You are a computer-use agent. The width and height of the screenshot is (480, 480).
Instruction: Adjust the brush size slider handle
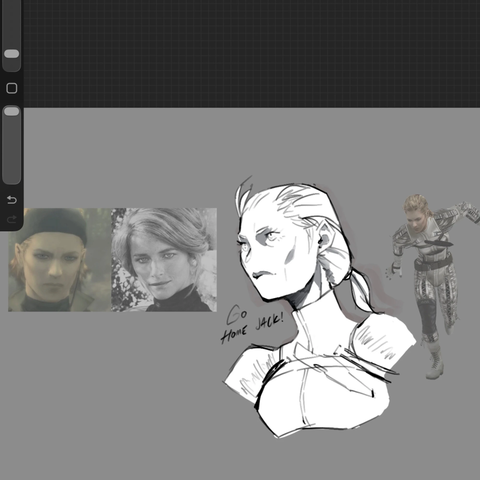(x=12, y=54)
